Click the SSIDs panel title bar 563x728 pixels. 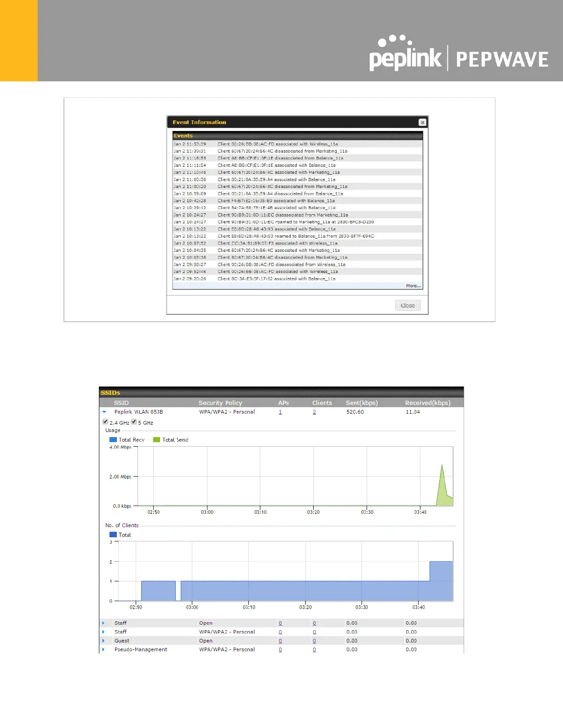[x=281, y=392]
